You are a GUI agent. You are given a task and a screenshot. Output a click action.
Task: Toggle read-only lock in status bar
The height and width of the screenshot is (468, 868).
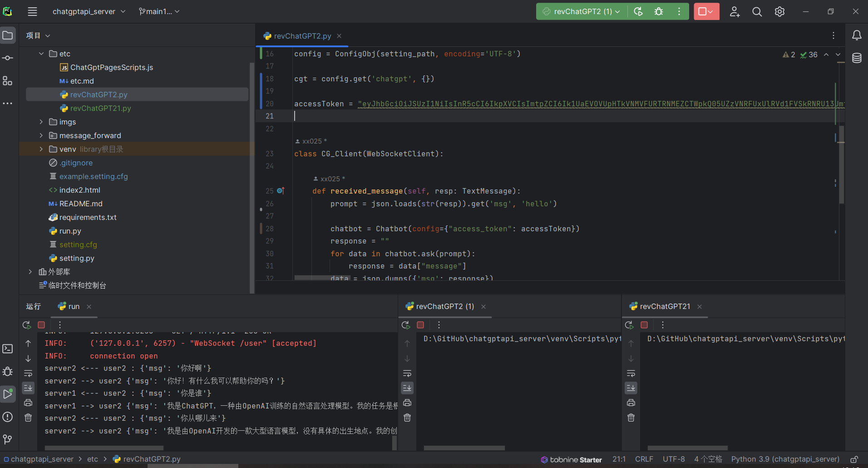[x=854, y=459]
